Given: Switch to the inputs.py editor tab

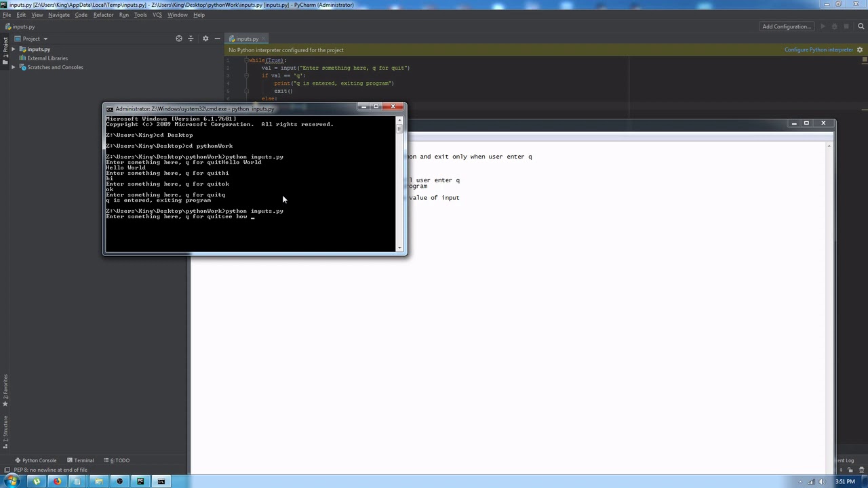Looking at the screenshot, I should click(x=247, y=39).
